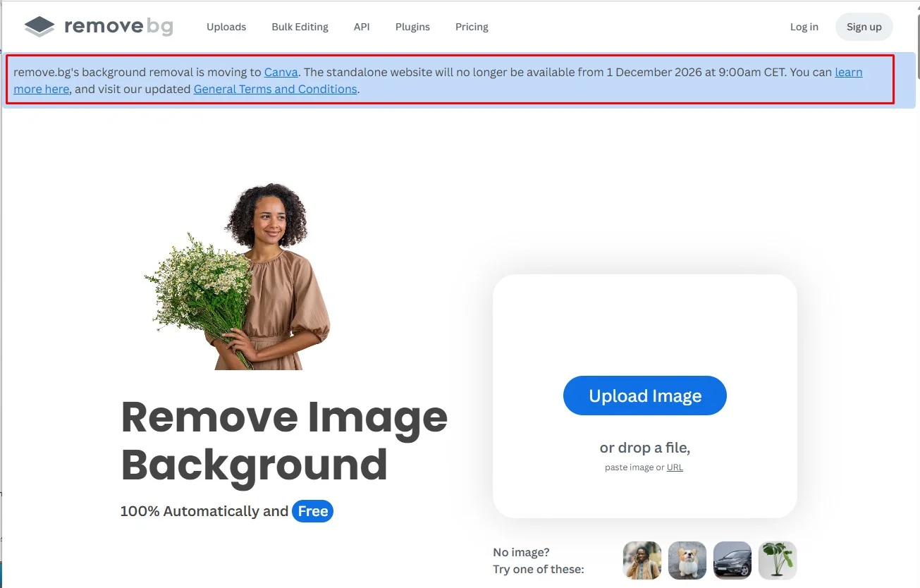Click the Log in link
920x588 pixels.
(x=804, y=27)
